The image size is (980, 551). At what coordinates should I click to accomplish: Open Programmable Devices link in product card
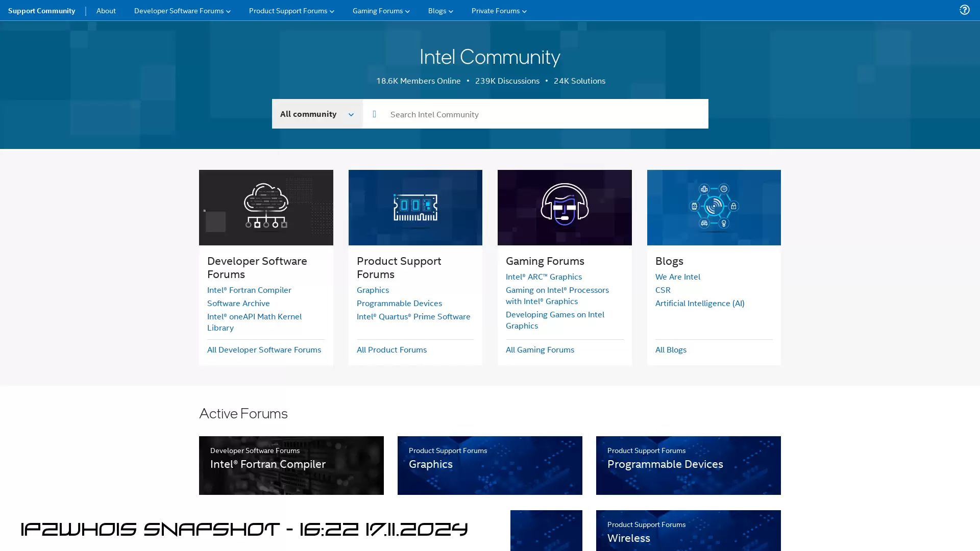(399, 303)
